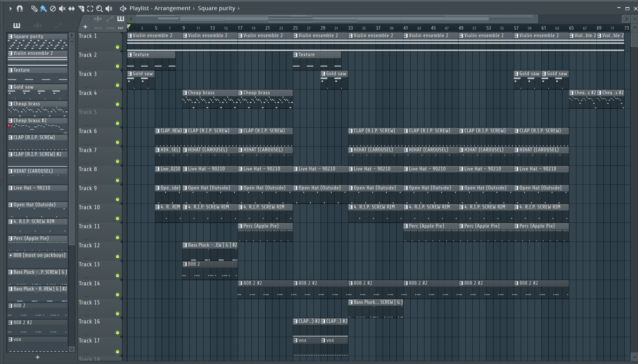638x364 pixels.
Task: Click the pattern icon beside Open Hat (Outside) in picker
Action: (10, 205)
